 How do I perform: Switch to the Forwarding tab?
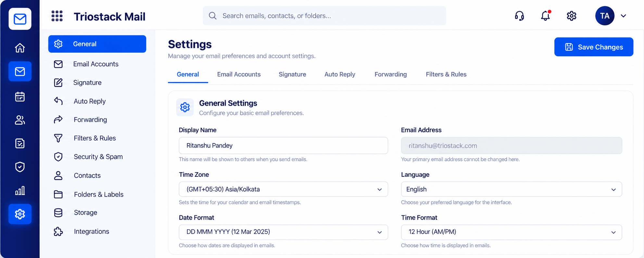point(390,75)
